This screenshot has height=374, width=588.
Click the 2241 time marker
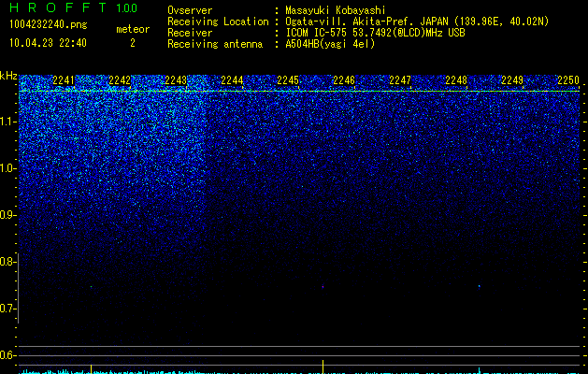64,80
